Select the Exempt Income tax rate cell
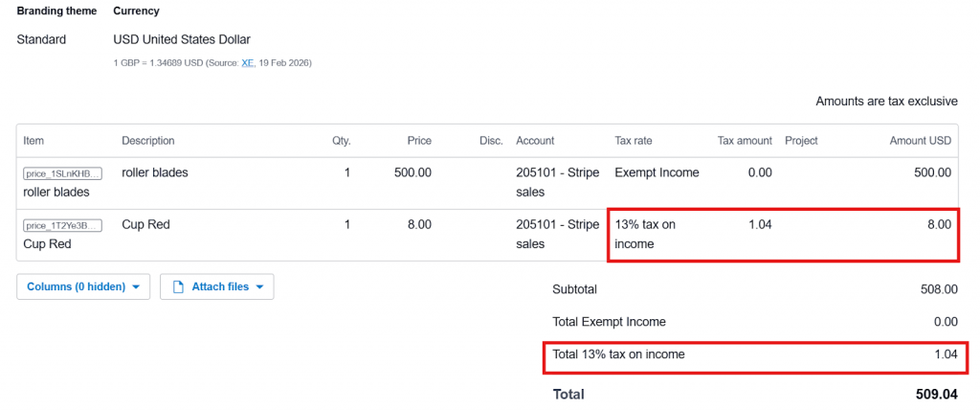Image resolution: width=980 pixels, height=411 pixels. (657, 173)
